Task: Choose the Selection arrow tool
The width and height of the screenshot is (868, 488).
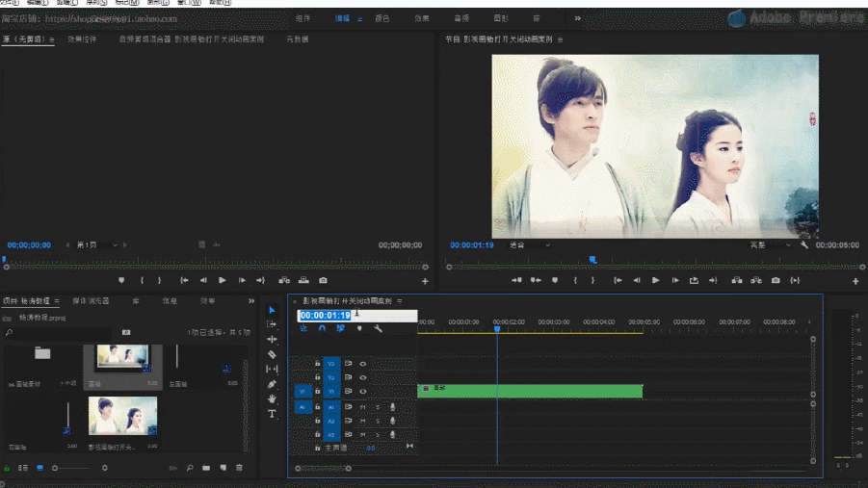Action: [x=272, y=310]
